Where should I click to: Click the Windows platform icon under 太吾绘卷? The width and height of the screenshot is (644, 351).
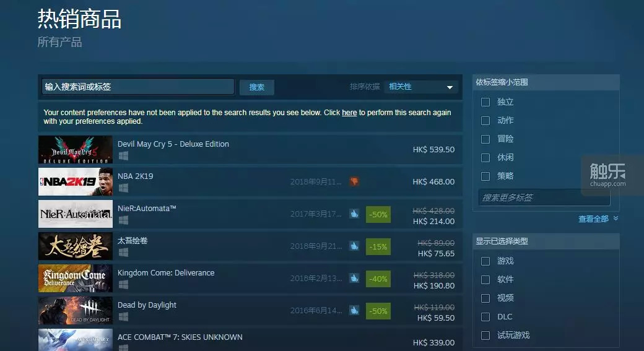[x=123, y=253]
